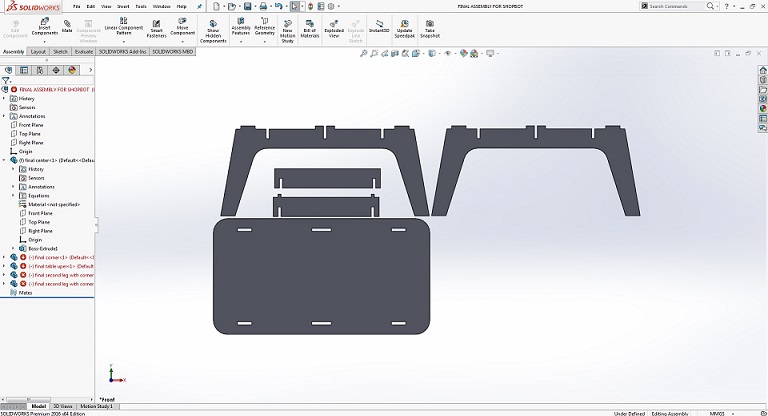Click the Apply Scene icon
Image resolution: width=768 pixels, height=416 pixels.
click(x=474, y=53)
